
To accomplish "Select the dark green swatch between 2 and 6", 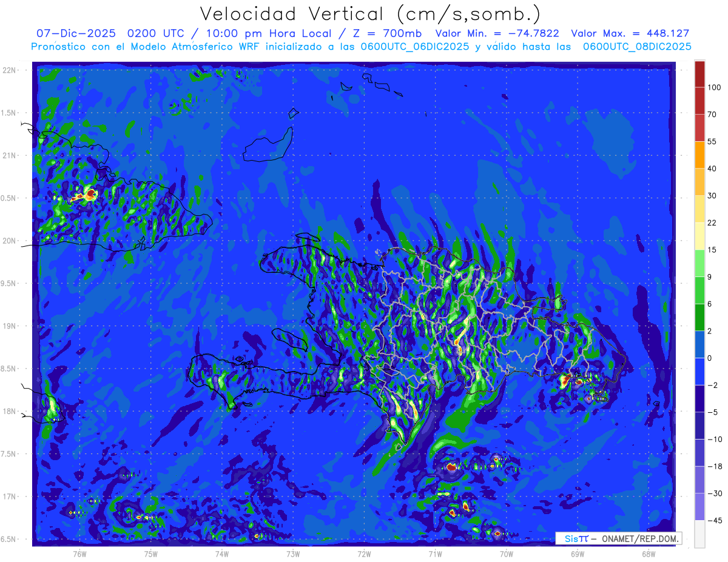I will [x=699, y=317].
